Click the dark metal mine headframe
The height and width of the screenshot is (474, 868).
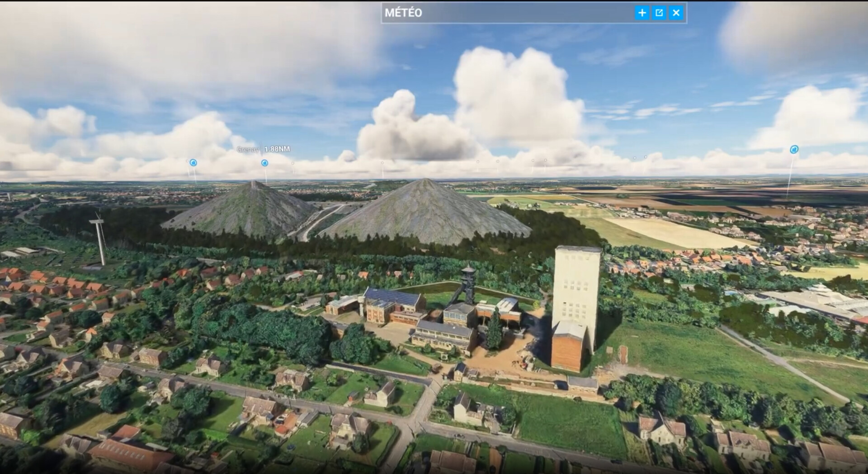[x=468, y=285]
